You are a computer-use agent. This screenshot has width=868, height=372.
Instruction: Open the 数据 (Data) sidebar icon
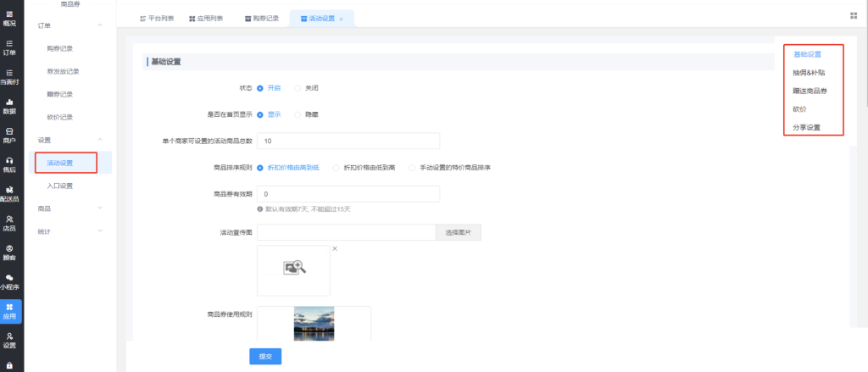tap(10, 106)
